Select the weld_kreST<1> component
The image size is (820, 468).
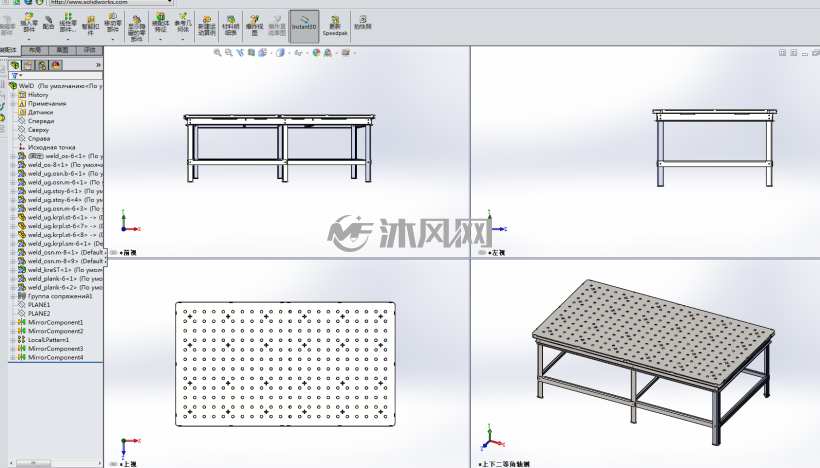(50, 270)
